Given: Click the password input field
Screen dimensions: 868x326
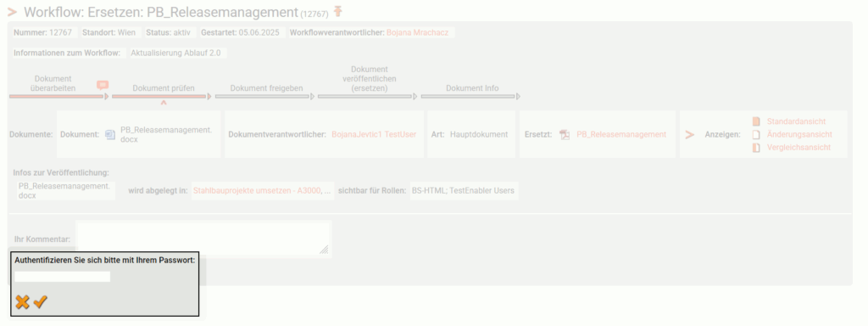Looking at the screenshot, I should pos(63,276).
